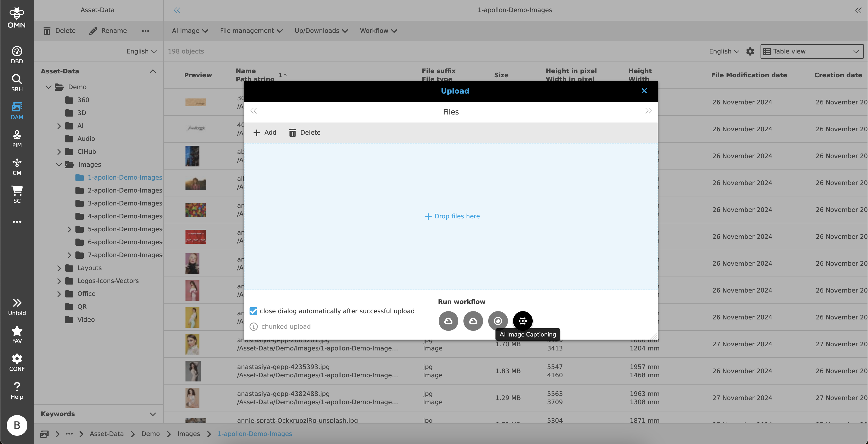Screen dimensions: 868x444
Task: Click the DBD dashboard icon
Action: tap(17, 55)
